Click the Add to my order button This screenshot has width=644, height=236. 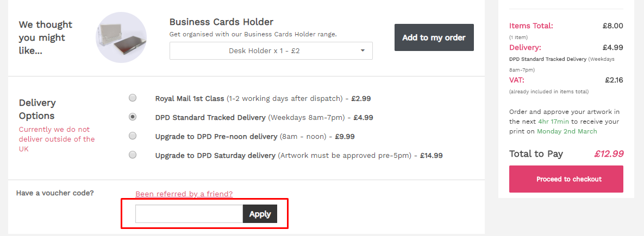434,37
